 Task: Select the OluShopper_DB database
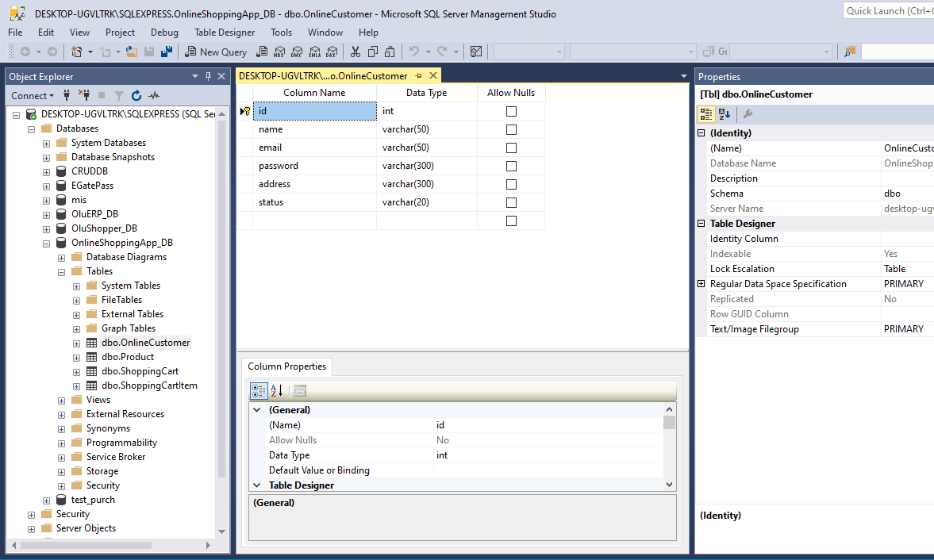[104, 228]
